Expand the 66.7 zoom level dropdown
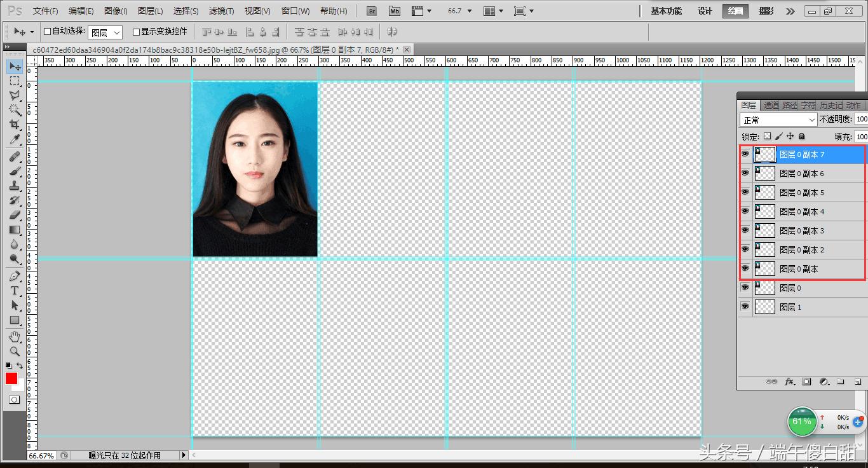This screenshot has width=868, height=468. pyautogui.click(x=458, y=11)
